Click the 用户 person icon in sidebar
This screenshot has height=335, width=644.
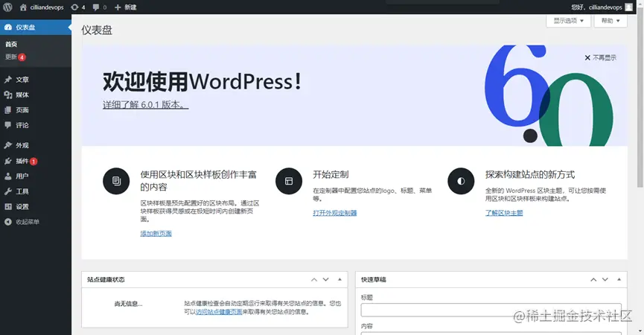pyautogui.click(x=7, y=176)
